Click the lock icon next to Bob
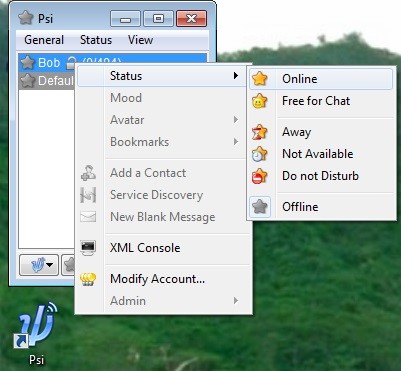Viewport: 401px width, 371px height. click(70, 62)
